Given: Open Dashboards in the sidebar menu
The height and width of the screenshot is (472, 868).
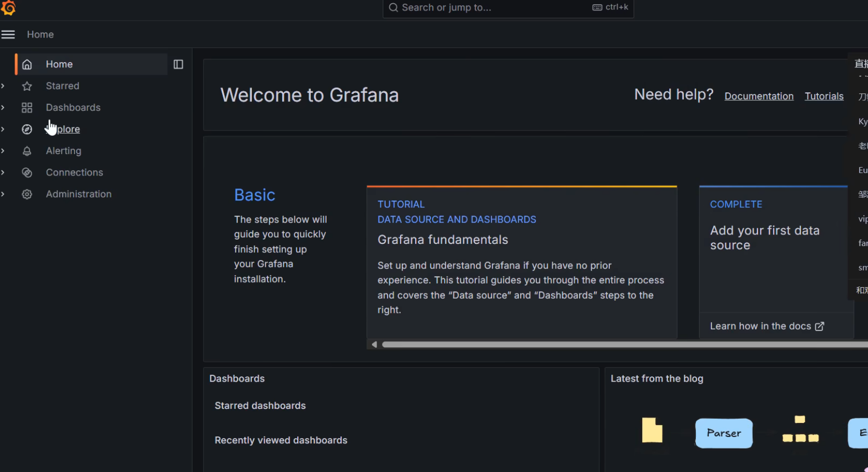Looking at the screenshot, I should 73,108.
